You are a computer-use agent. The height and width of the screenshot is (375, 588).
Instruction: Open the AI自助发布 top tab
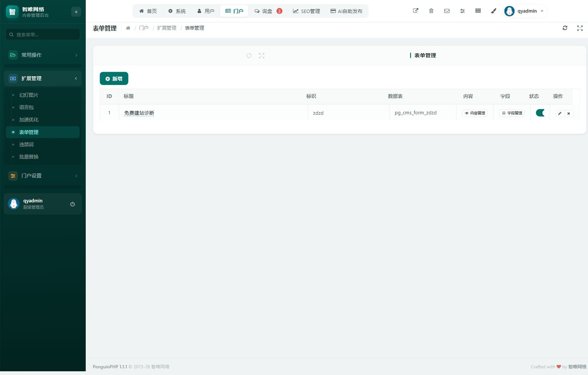click(346, 11)
